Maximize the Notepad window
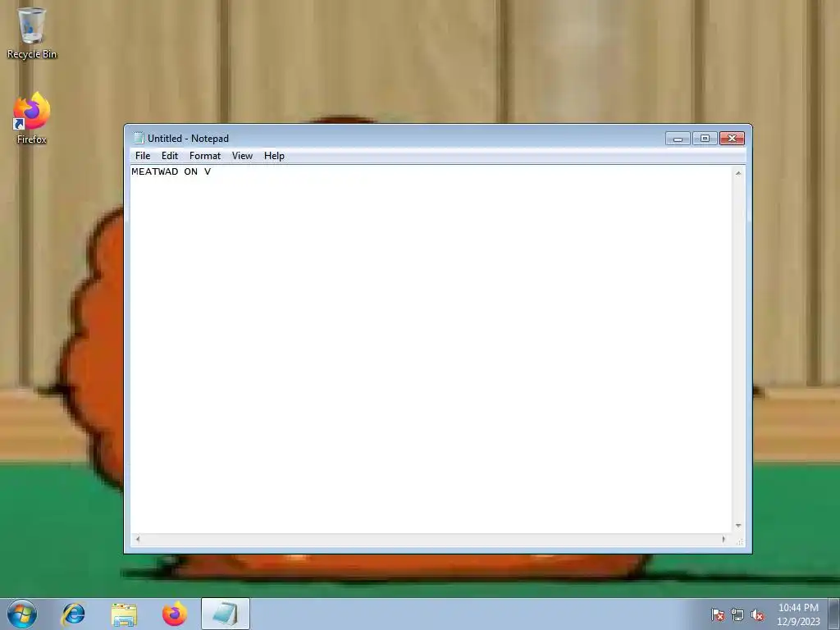Image resolution: width=840 pixels, height=630 pixels. [x=705, y=139]
